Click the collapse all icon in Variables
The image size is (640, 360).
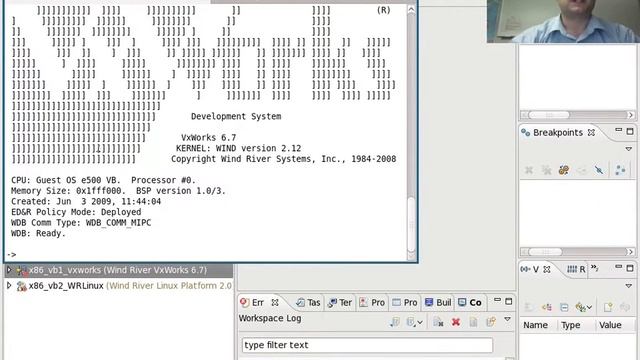(x=564, y=307)
